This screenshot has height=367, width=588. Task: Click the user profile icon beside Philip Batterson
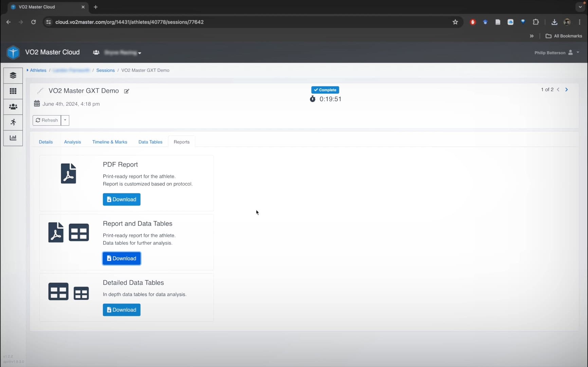pos(570,52)
